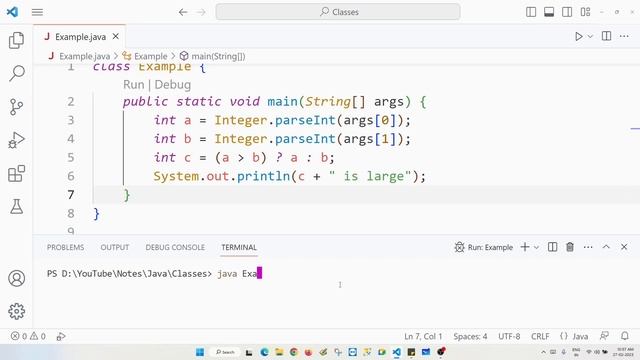Open the Search view in activity bar
The height and width of the screenshot is (360, 640).
coord(16,73)
